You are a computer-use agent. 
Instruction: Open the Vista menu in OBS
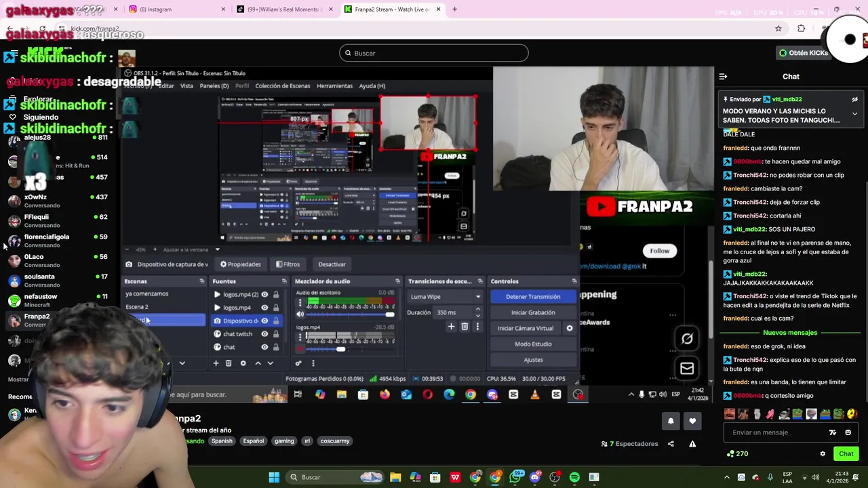point(186,86)
